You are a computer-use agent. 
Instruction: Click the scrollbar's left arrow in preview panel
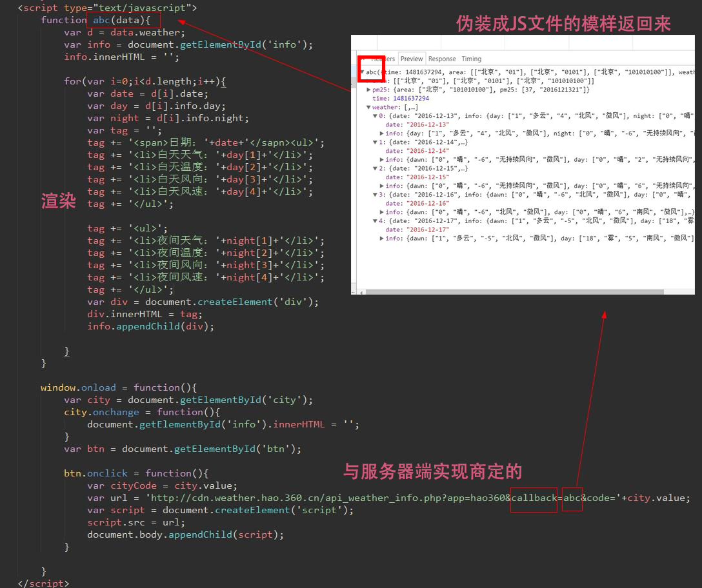[362, 292]
